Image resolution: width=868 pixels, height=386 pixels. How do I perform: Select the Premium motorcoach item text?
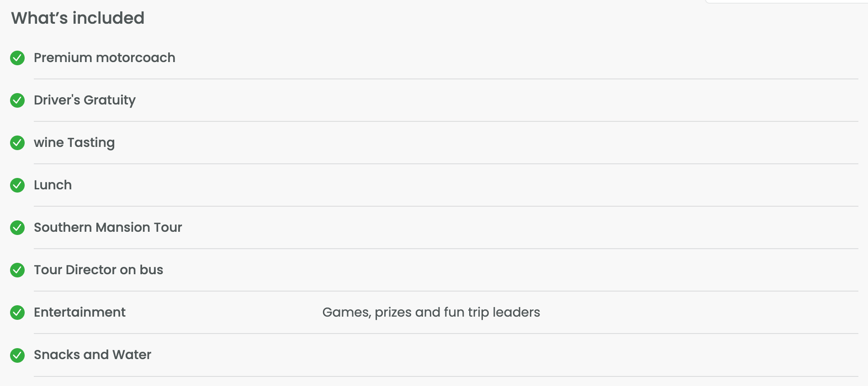pos(104,58)
